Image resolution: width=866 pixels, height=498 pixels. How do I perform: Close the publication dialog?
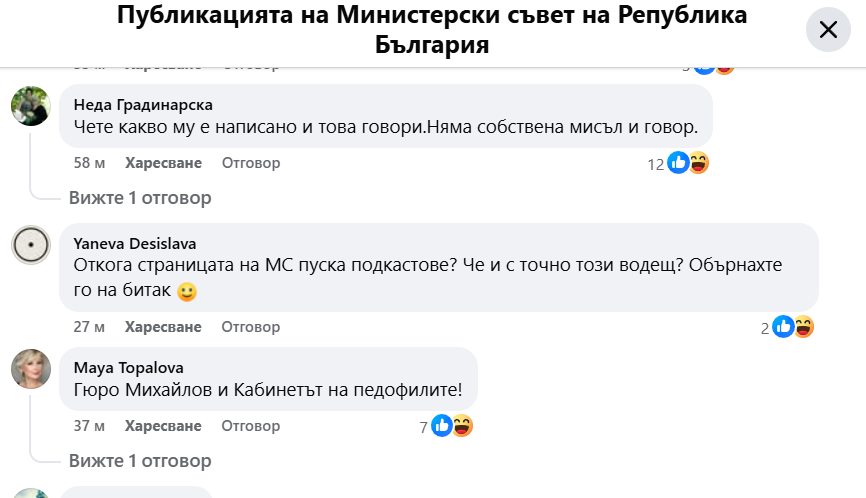(828, 30)
